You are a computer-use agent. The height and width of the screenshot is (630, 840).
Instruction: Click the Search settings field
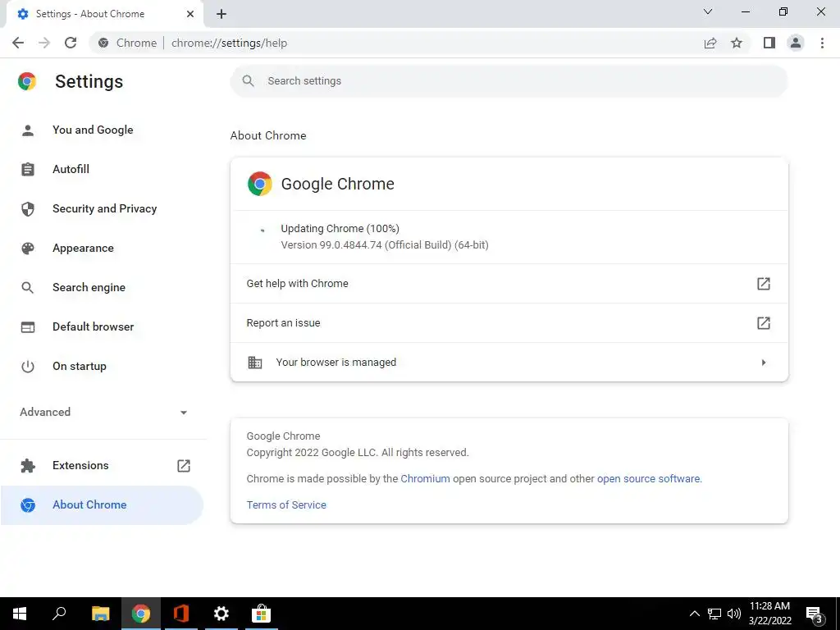coord(509,81)
